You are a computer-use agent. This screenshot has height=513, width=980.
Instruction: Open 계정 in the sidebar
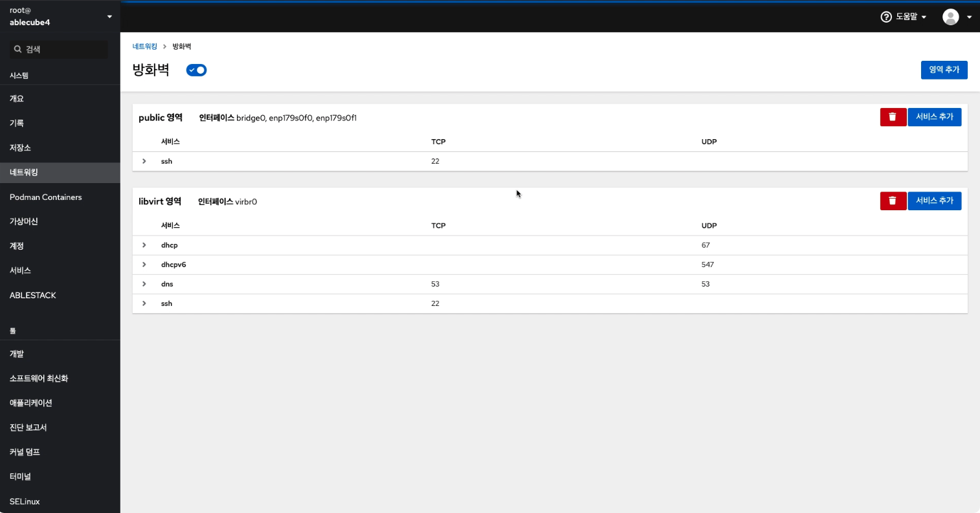(60, 246)
